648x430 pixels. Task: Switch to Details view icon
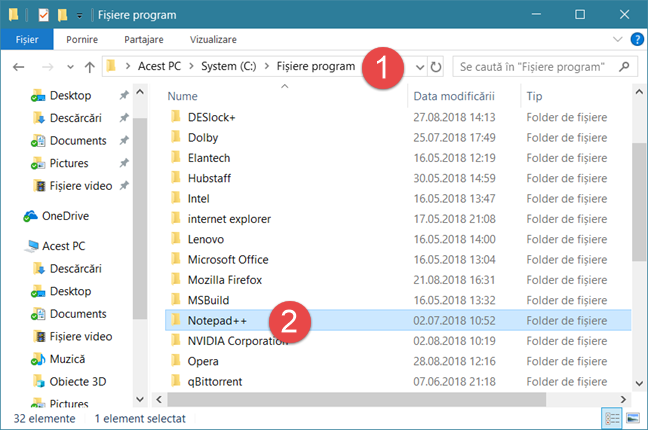[x=612, y=418]
